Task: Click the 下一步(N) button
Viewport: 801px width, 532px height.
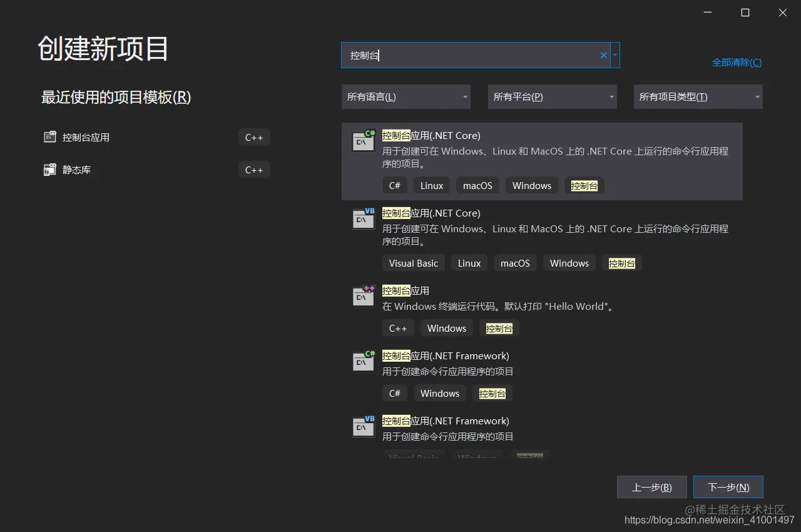Action: [x=728, y=486]
